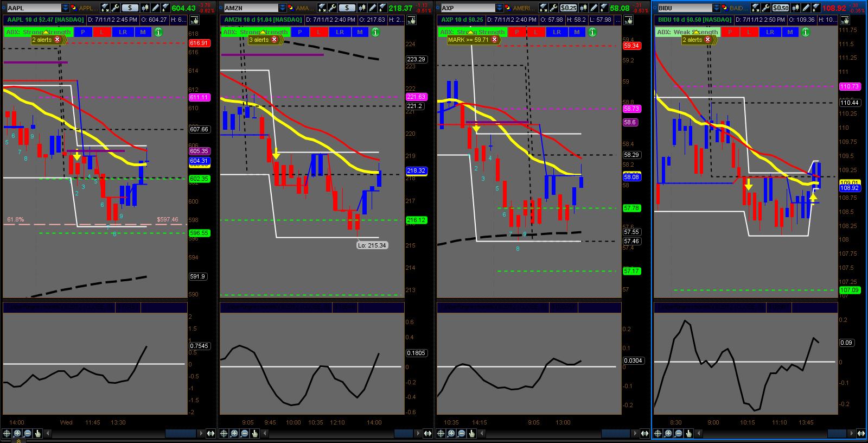Open the AXP chart settings wrench
This screenshot has width=868, height=443.
point(553,8)
